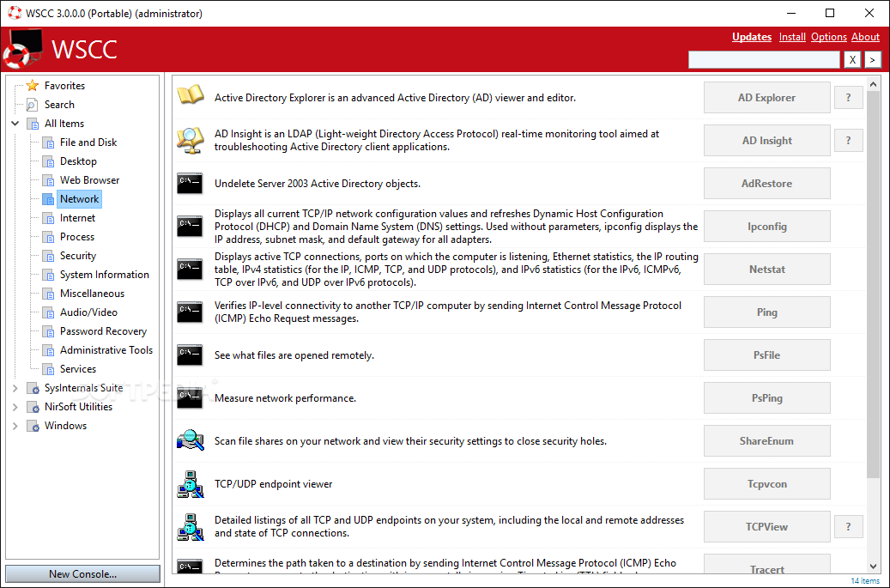Image resolution: width=890 pixels, height=588 pixels.
Task: Launch Tcpvcon
Action: click(x=766, y=483)
